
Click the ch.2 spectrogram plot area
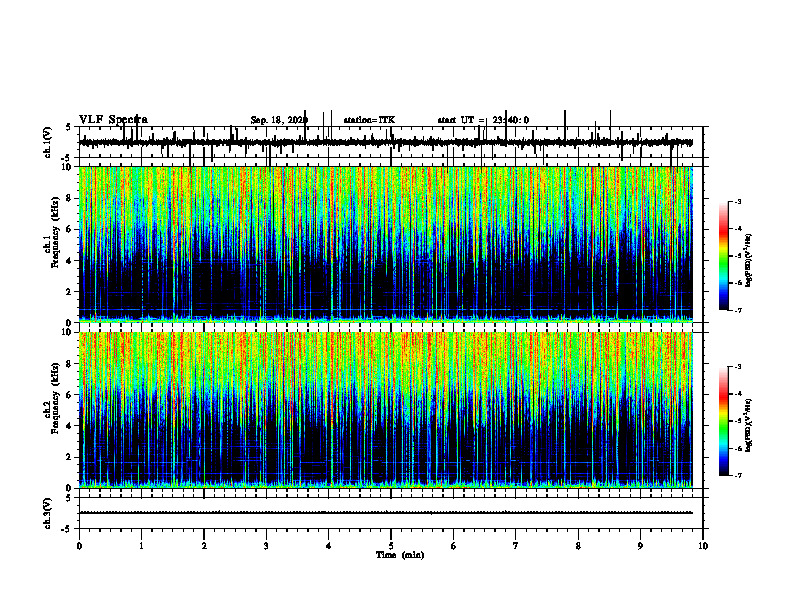tap(386, 410)
